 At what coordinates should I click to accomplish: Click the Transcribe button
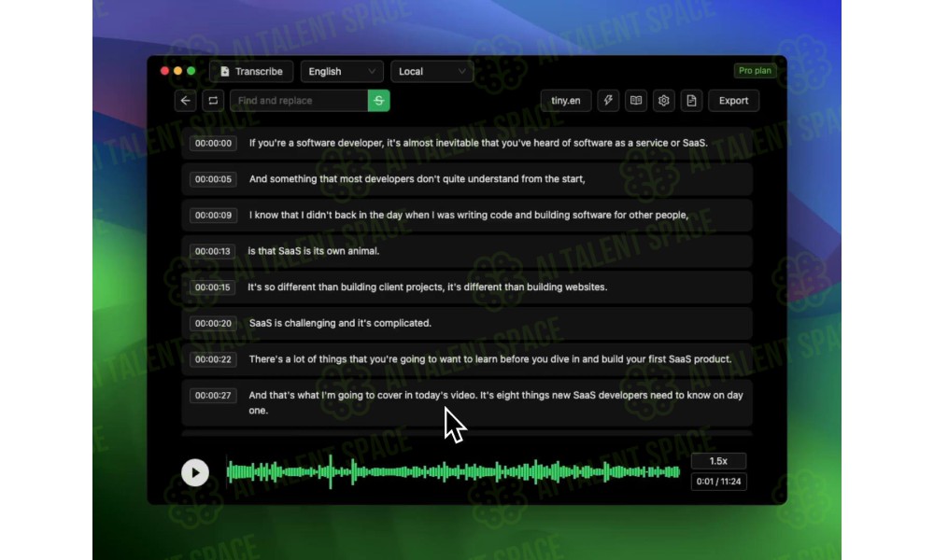[x=251, y=72]
